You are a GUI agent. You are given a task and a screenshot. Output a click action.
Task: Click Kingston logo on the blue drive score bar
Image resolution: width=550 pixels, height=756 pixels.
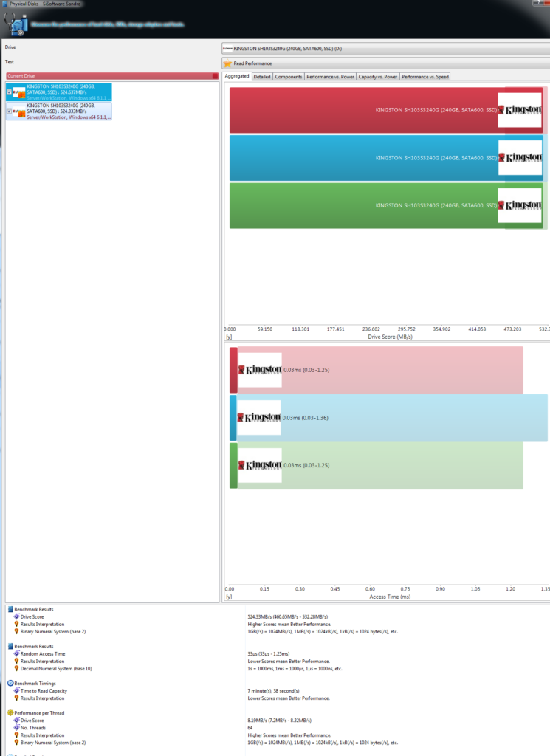click(x=520, y=158)
